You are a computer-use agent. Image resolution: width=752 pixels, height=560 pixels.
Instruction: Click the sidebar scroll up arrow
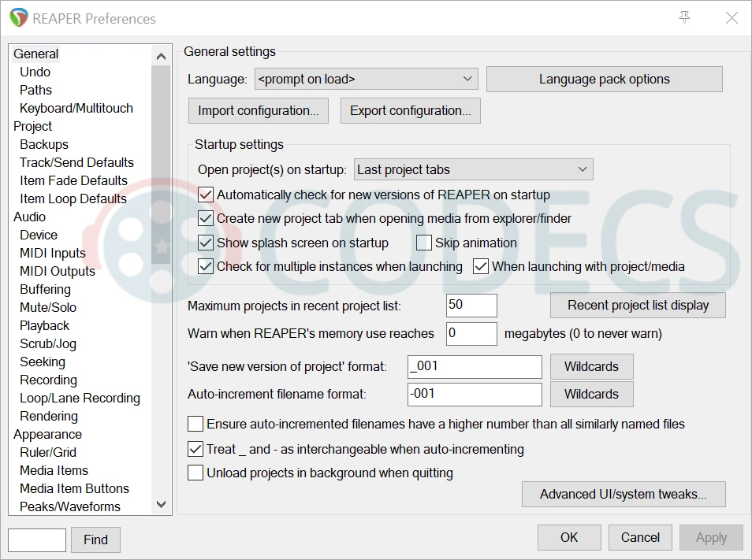point(161,57)
